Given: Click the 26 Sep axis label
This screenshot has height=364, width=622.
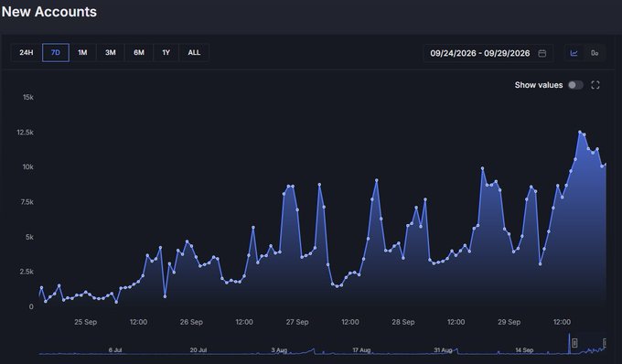Looking at the screenshot, I should click(x=191, y=322).
